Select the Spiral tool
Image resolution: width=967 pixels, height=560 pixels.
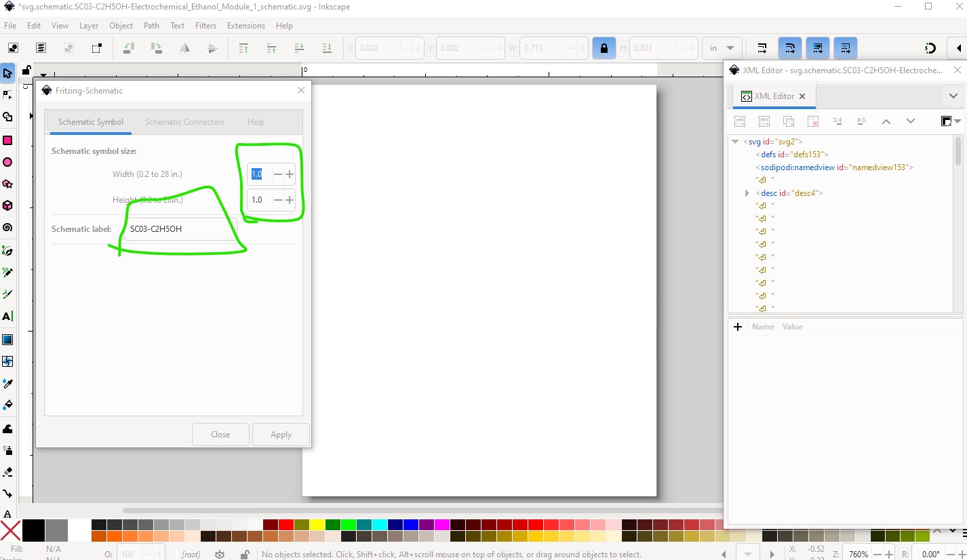point(7,227)
